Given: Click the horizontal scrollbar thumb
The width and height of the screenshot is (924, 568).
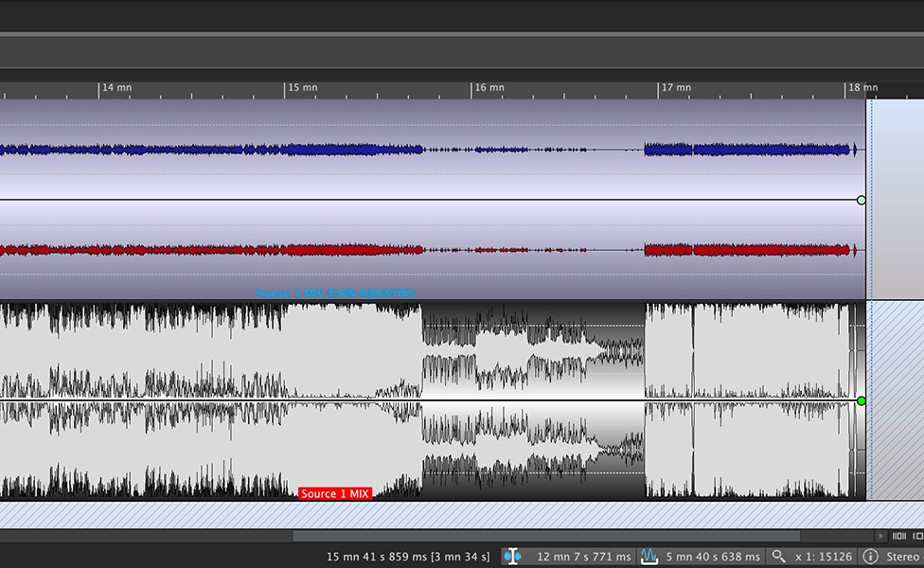Looking at the screenshot, I should coord(546,536).
